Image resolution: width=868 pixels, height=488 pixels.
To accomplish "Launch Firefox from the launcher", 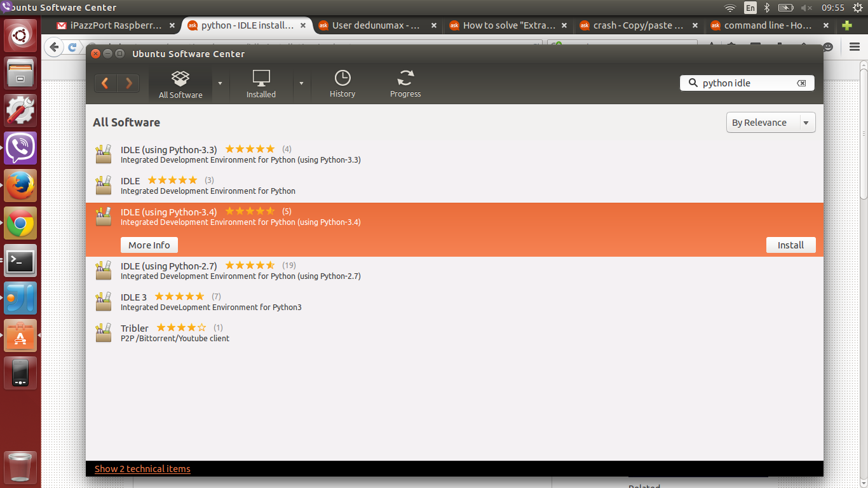I will (x=20, y=186).
